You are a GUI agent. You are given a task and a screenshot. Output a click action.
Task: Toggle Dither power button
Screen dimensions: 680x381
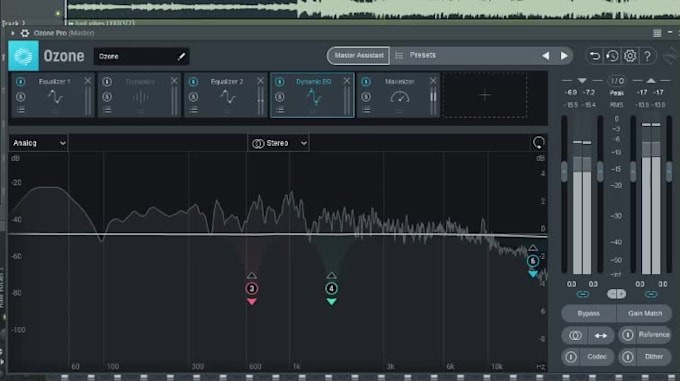tap(628, 357)
